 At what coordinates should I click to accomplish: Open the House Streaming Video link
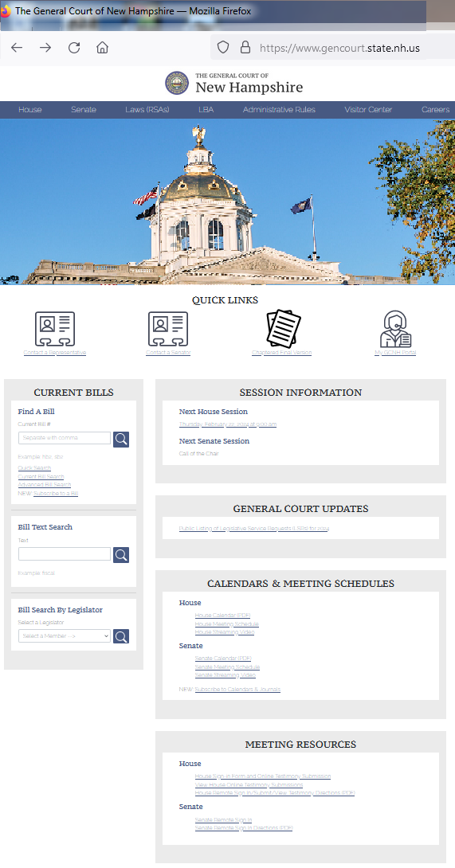[x=225, y=632]
